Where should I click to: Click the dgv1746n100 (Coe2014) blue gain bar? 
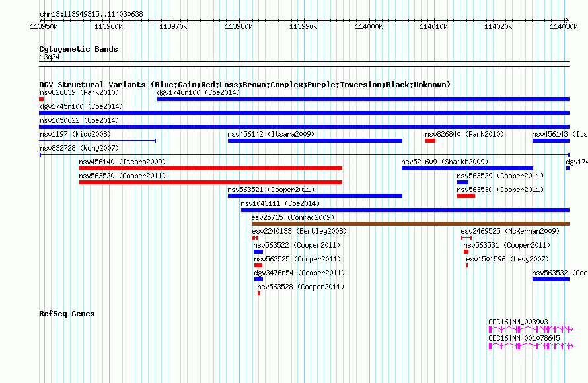pos(363,99)
